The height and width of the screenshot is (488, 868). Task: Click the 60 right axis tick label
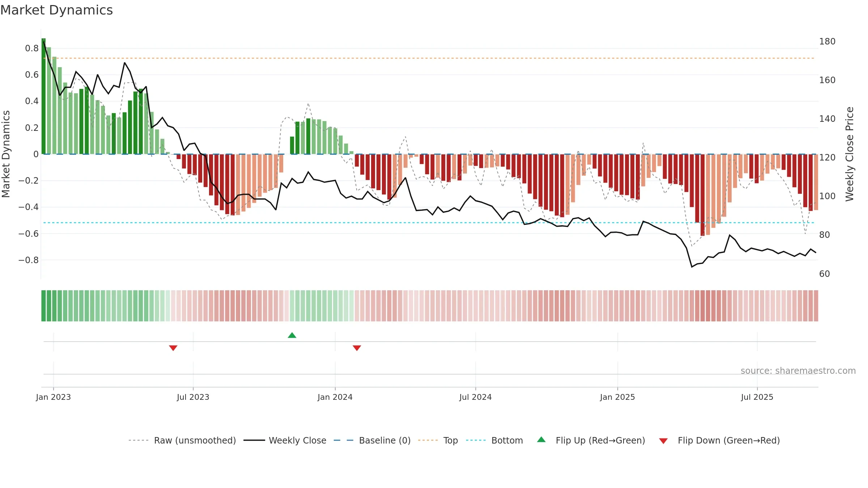click(825, 274)
